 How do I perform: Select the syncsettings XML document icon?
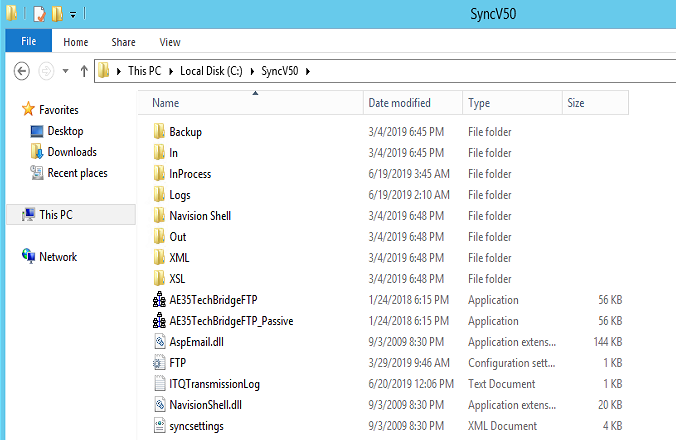[x=159, y=426]
